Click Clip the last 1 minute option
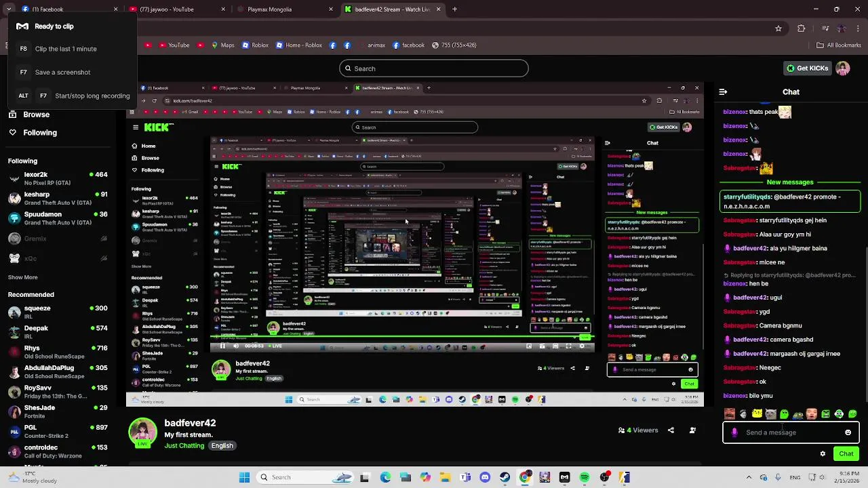The height and width of the screenshot is (488, 868). point(66,49)
